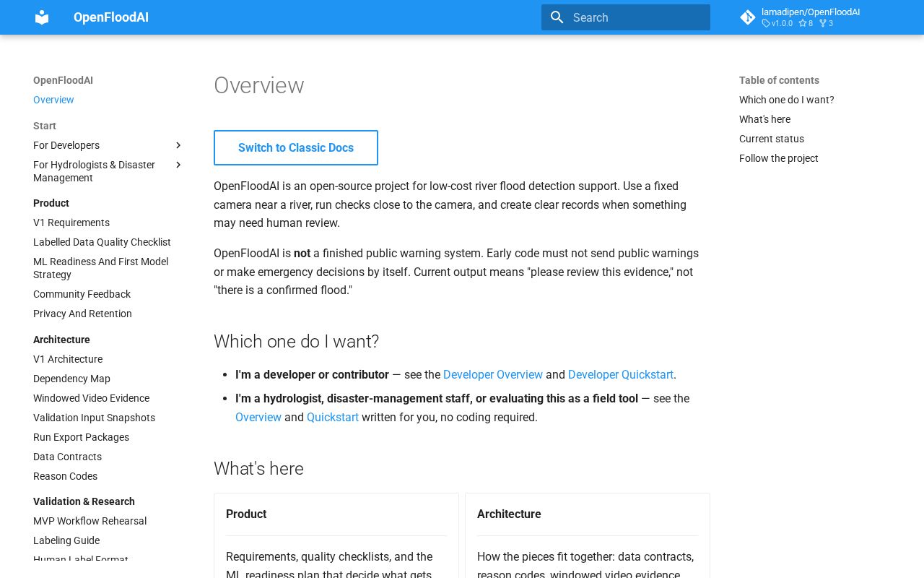
Task: Click the What's here section heading
Action: coord(258,469)
